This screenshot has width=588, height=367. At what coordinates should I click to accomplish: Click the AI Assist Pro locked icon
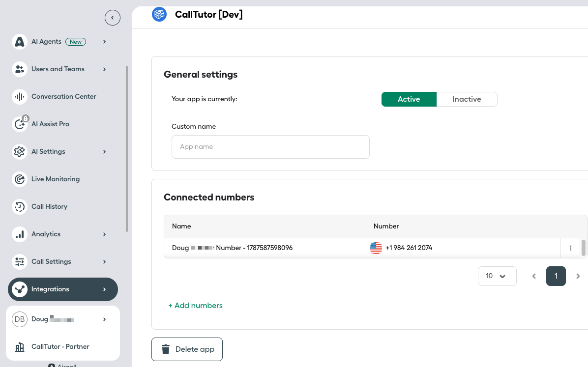click(x=20, y=124)
